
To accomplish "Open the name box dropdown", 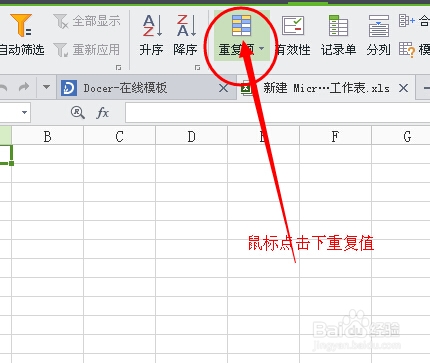I will coord(24,112).
